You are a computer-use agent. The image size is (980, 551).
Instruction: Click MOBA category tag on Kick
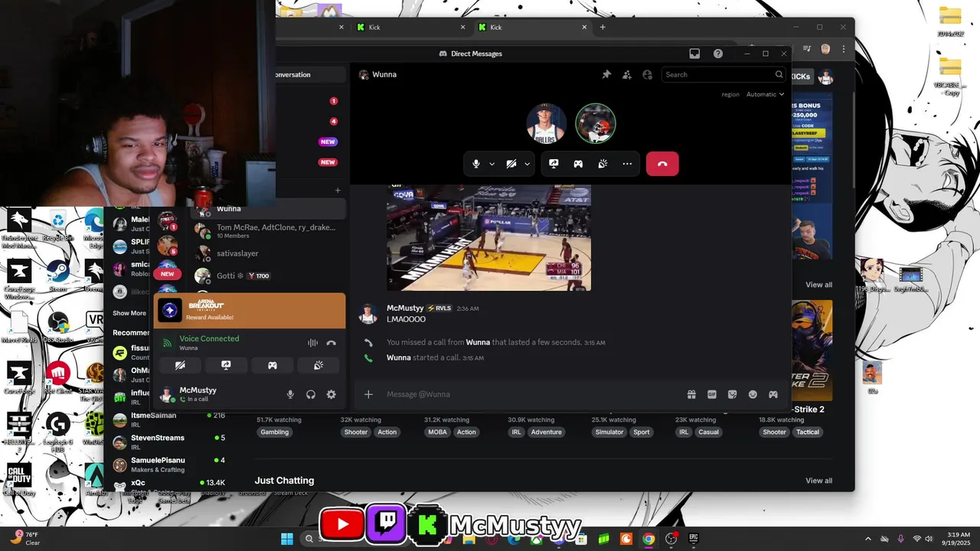(438, 432)
